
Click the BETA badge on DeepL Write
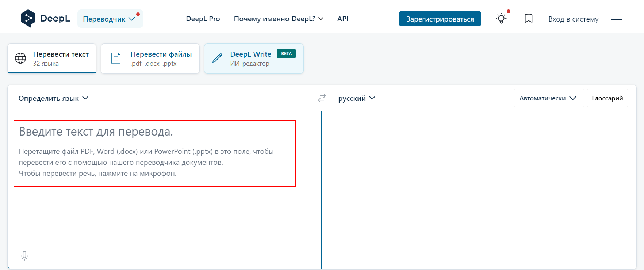pos(286,54)
